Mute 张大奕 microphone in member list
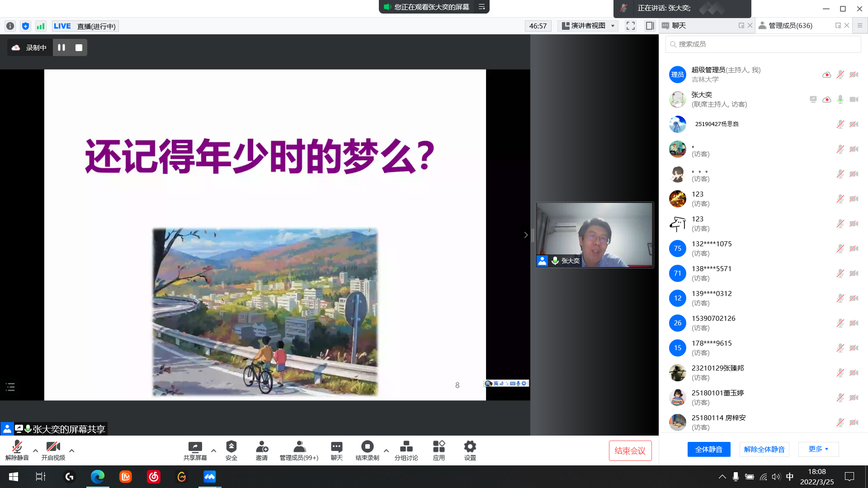This screenshot has height=488, width=868. (x=840, y=99)
